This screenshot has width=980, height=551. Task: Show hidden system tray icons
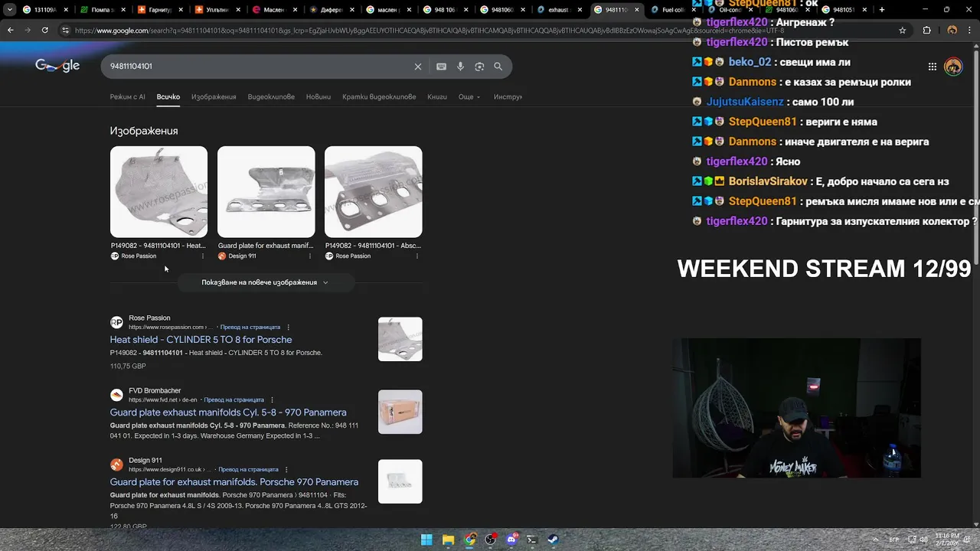pyautogui.click(x=874, y=540)
